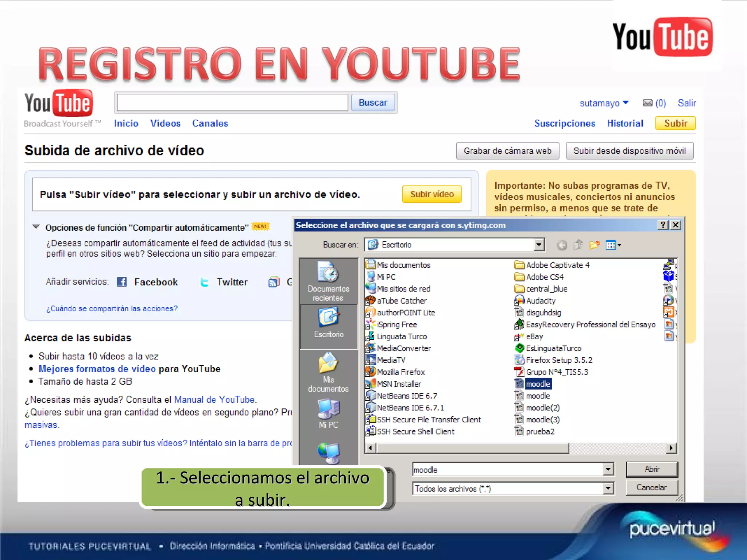Viewport: 747px width, 560px height.
Task: Click right scroll arrow of file list
Action: [671, 448]
